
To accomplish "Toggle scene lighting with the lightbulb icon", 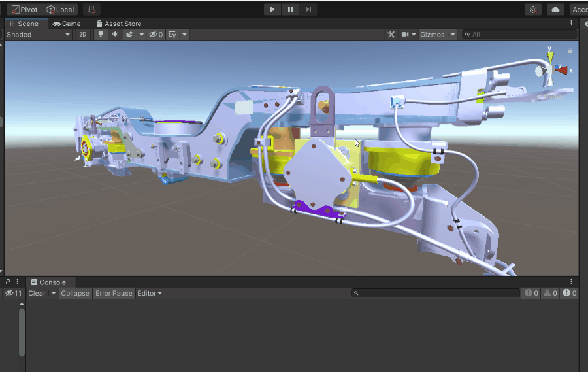I will [x=101, y=35].
